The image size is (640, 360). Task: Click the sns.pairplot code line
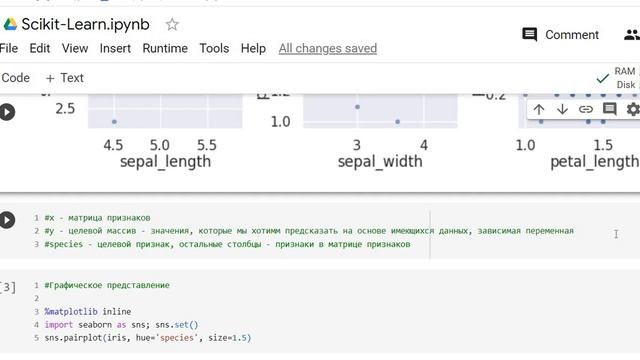coord(148,338)
